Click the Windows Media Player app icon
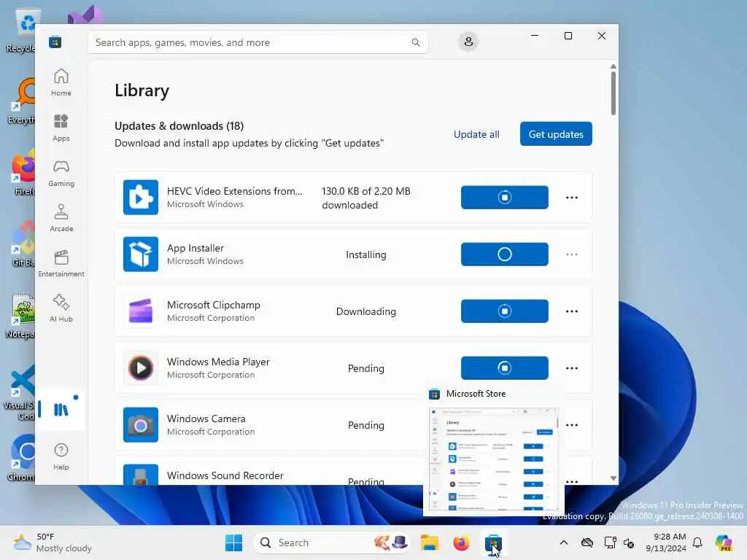The width and height of the screenshot is (747, 560). pos(141,367)
